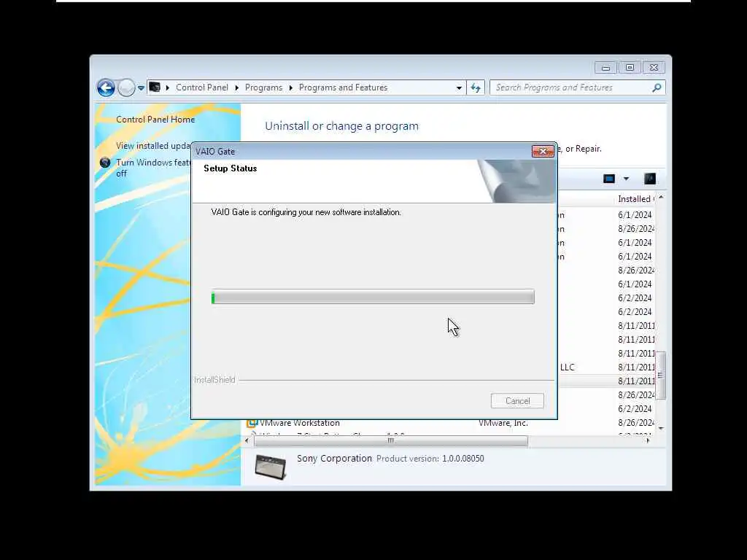Open the recent pages dropdown arrow
Viewport: 747px width, 560px height.
[x=141, y=88]
